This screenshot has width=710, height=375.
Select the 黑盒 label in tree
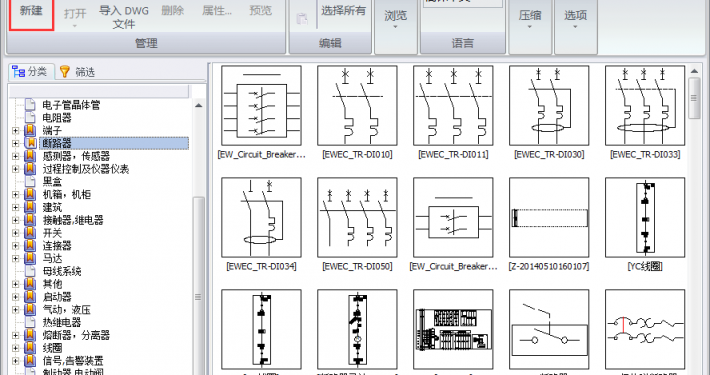(52, 182)
